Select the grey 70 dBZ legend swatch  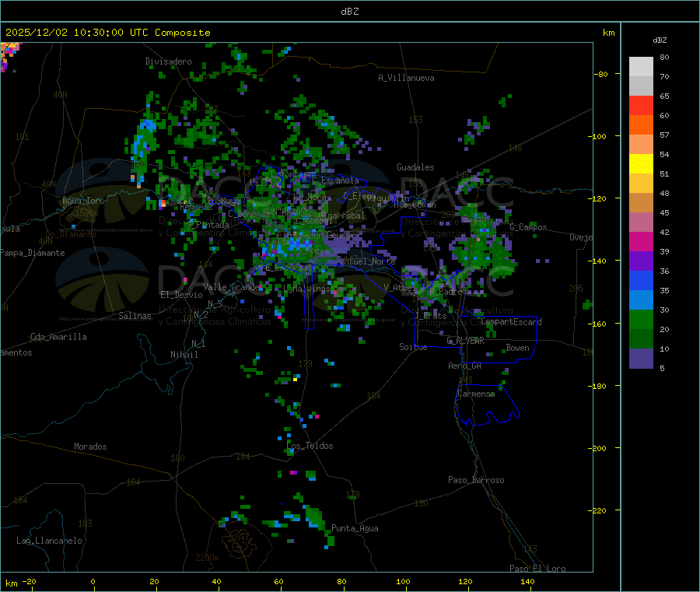pos(641,86)
